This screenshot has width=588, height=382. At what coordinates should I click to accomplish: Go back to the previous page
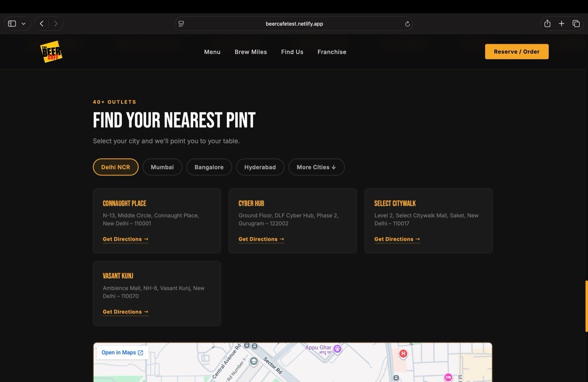[x=42, y=24]
